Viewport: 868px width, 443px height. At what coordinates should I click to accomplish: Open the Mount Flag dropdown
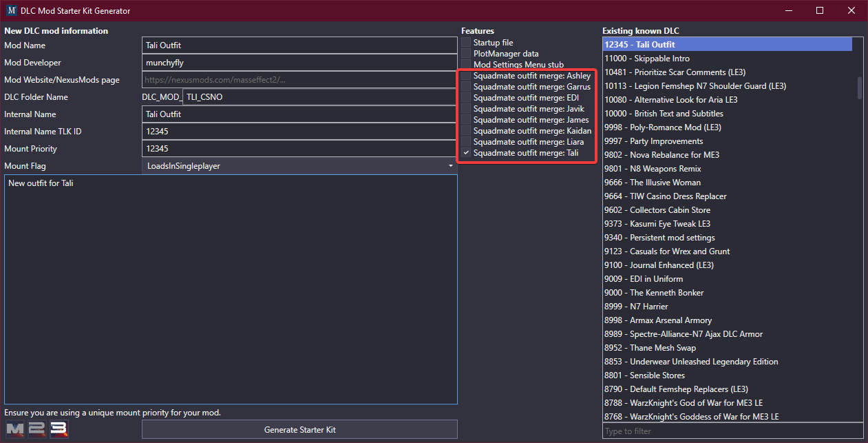click(x=299, y=166)
